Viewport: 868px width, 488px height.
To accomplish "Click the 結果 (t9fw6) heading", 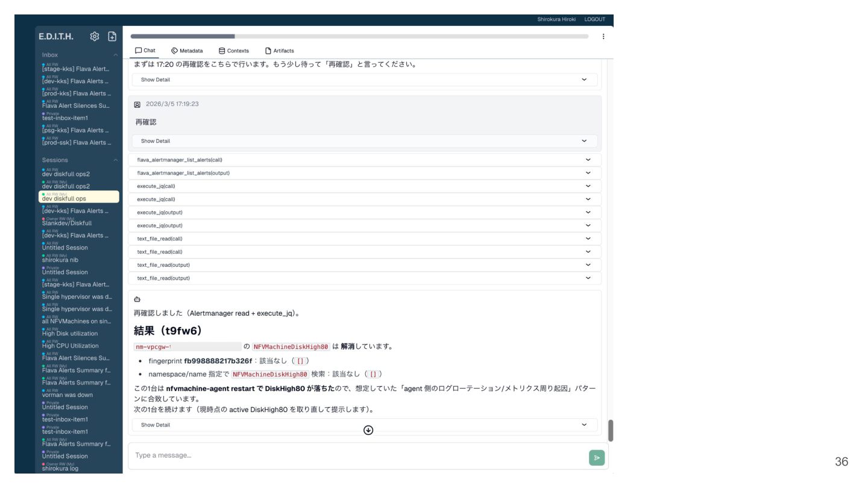I will pos(168,331).
